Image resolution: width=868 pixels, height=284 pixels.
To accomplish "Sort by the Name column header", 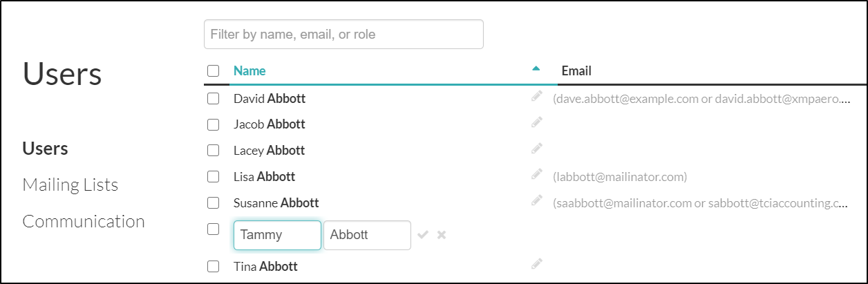I will tap(249, 70).
